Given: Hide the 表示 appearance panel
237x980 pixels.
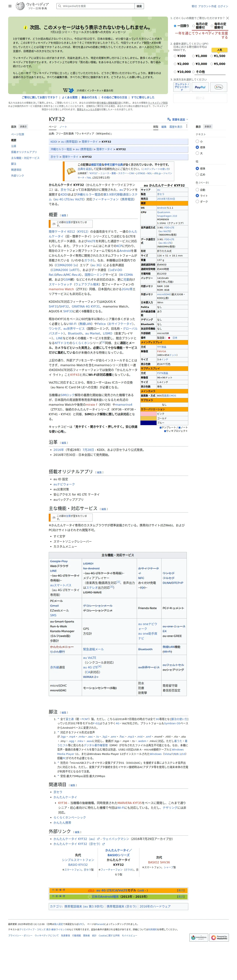Looking at the screenshot, I should point(208,127).
